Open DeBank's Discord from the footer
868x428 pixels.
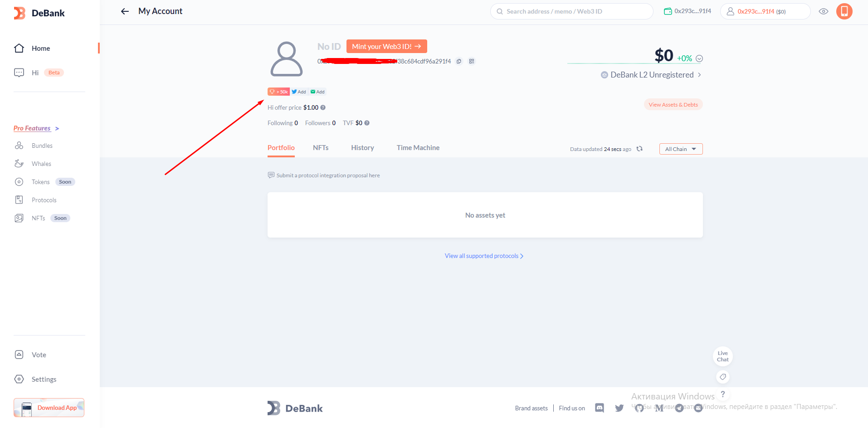click(600, 408)
